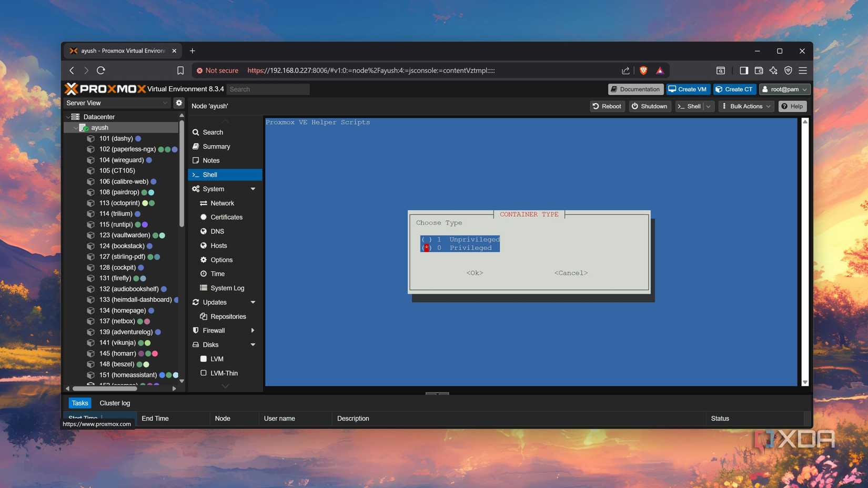Click the Firewall shield icon

(195, 330)
